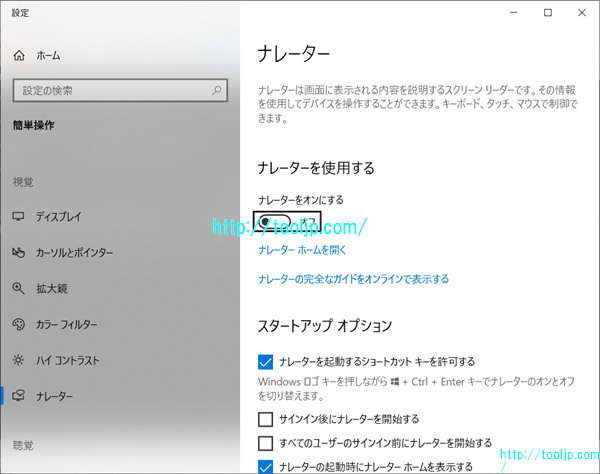Open the Home icon in the sidebar
This screenshot has width=600, height=474.
tap(19, 56)
